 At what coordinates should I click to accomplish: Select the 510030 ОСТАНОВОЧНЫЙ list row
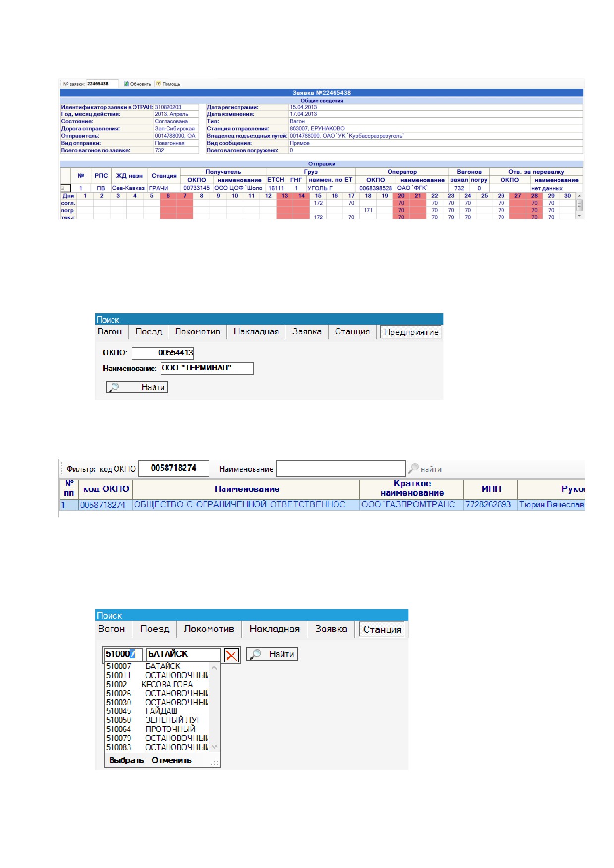pyautogui.click(x=157, y=702)
